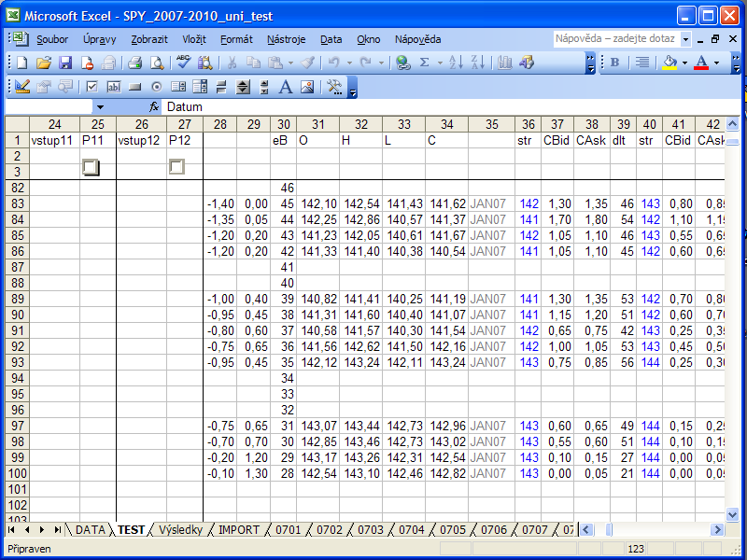
Task: Insert a Text Box control (abl)
Action: (x=113, y=87)
